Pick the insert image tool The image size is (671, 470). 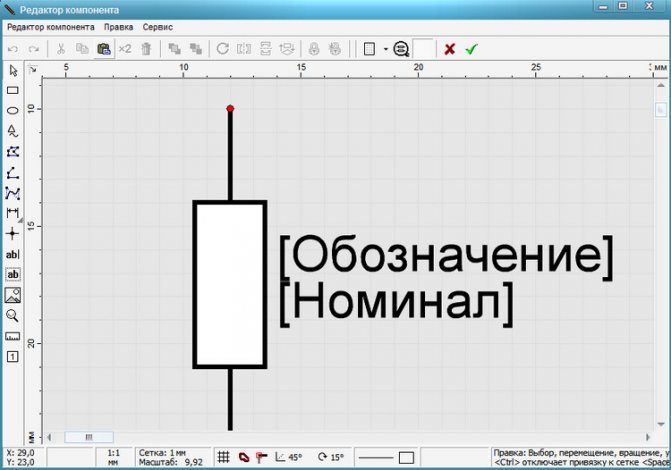[13, 295]
